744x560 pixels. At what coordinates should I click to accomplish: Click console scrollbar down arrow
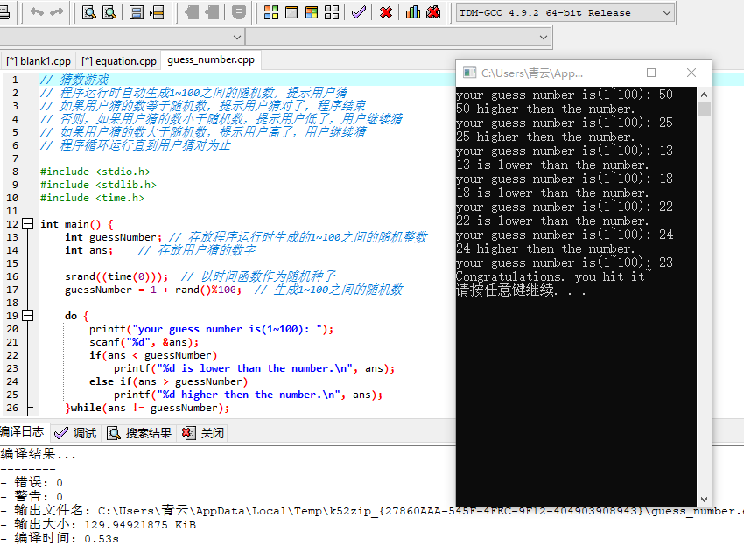click(x=704, y=500)
